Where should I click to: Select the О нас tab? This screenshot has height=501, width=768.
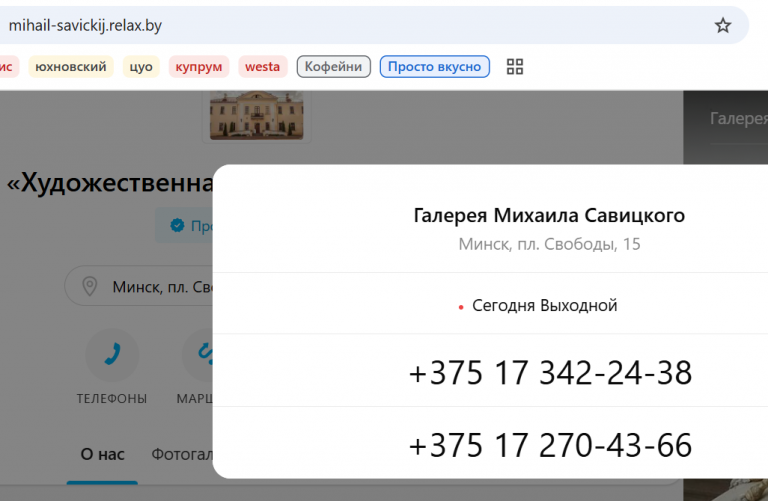click(102, 454)
